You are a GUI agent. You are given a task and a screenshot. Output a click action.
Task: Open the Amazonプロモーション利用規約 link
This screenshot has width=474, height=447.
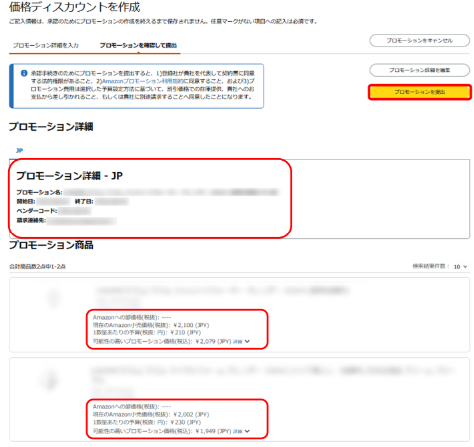141,81
